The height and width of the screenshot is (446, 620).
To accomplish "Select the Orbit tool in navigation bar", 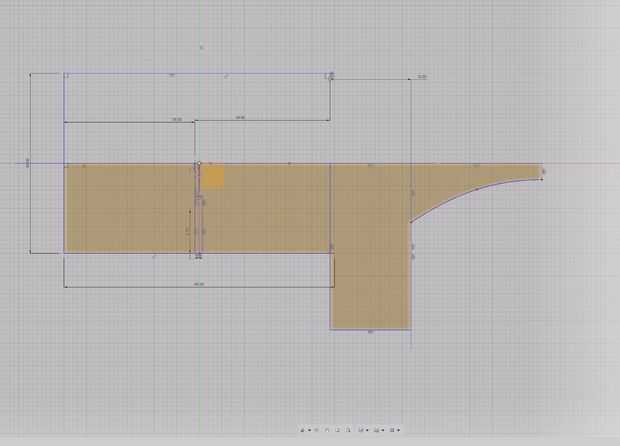I will coord(302,430).
